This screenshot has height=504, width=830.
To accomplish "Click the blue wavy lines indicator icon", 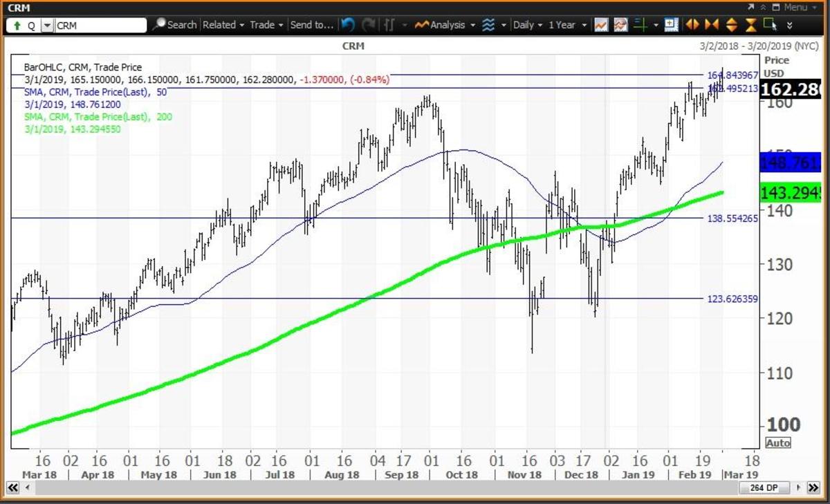I will [x=488, y=25].
